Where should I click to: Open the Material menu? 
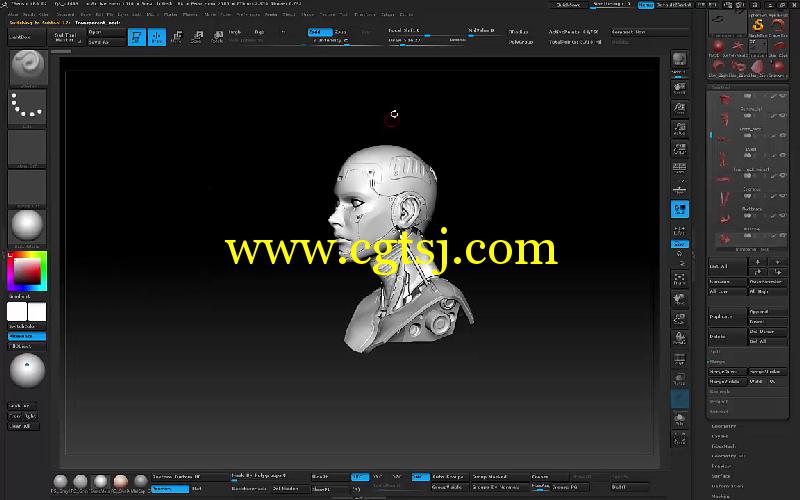point(190,15)
